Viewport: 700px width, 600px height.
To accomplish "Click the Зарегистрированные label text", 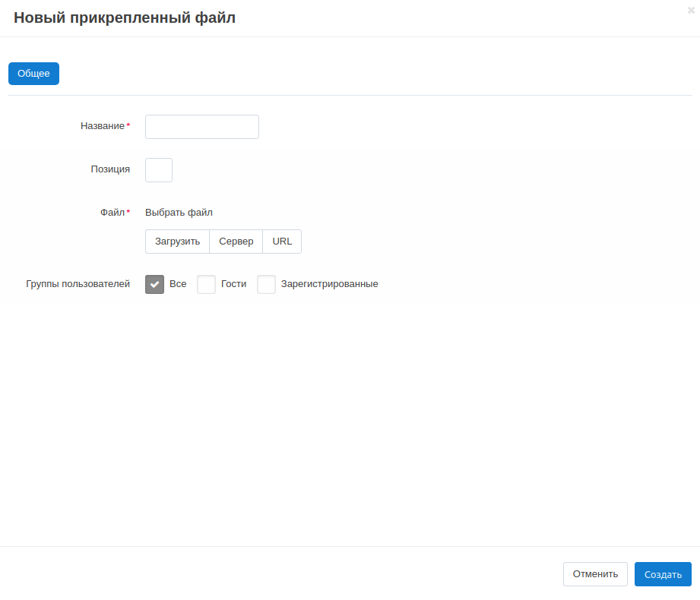I will click(x=329, y=284).
